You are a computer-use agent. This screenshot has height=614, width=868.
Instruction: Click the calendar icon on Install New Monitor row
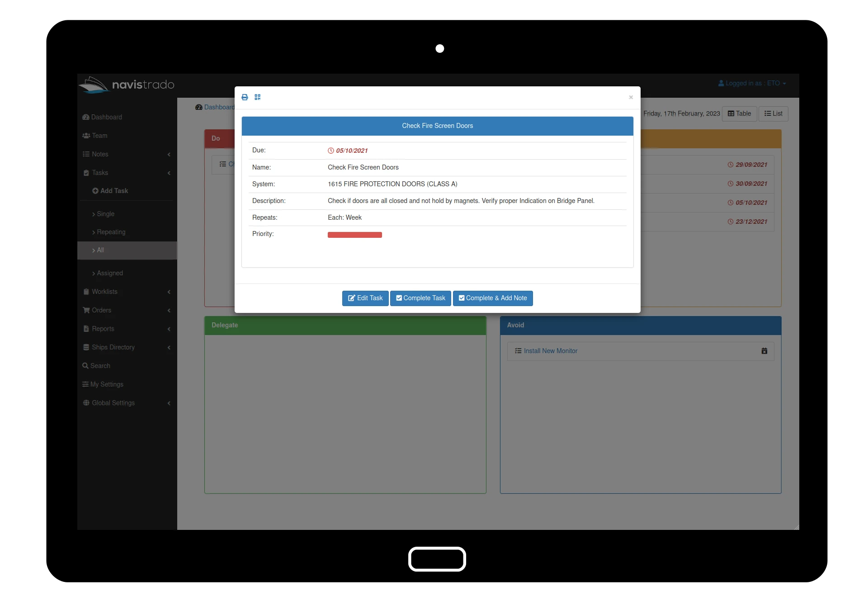tap(764, 351)
